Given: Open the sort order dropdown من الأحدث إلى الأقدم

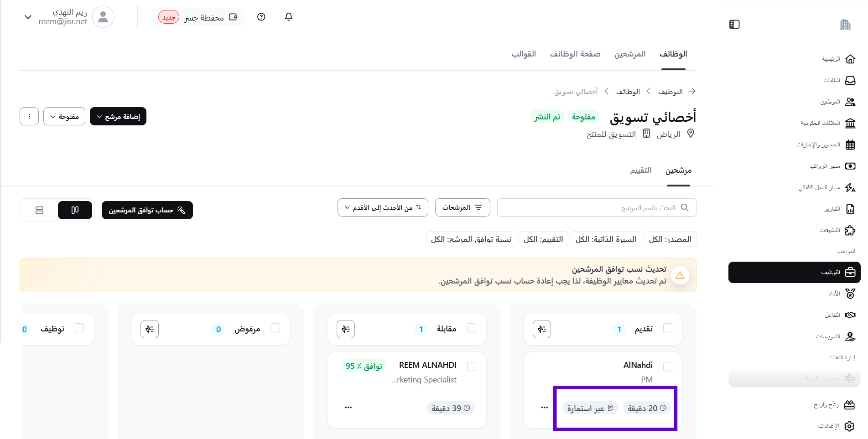Looking at the screenshot, I should point(383,208).
